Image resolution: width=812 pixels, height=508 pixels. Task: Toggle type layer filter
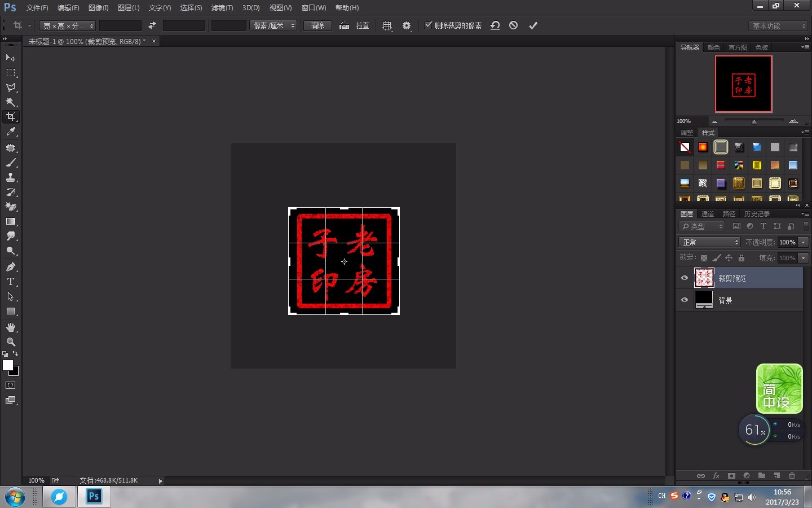764,226
